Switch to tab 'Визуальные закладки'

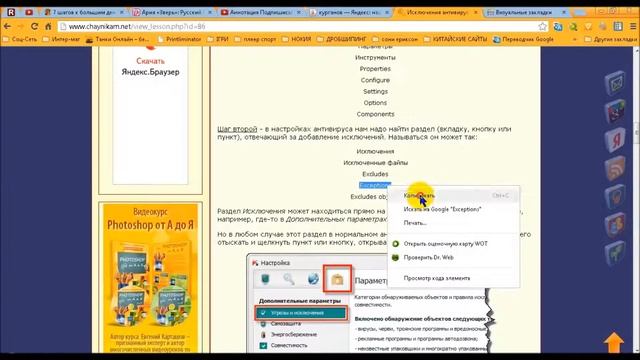pos(527,12)
